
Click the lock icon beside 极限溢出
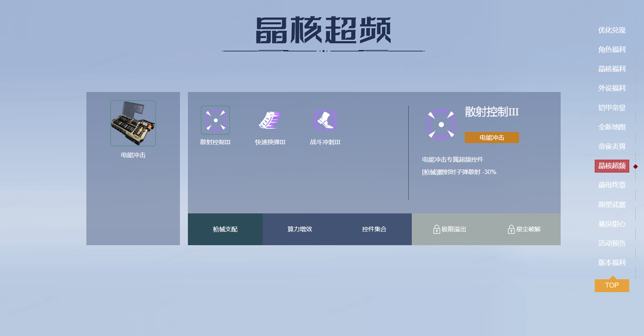coord(436,229)
